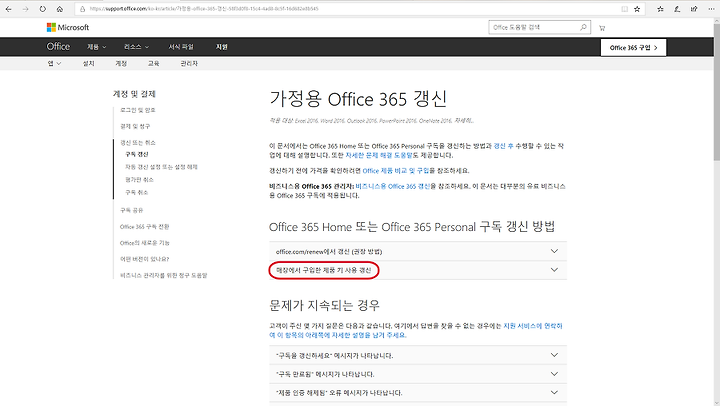This screenshot has height=406, width=720.
Task: Open 구독 공유 sidebar item
Action: [132, 210]
